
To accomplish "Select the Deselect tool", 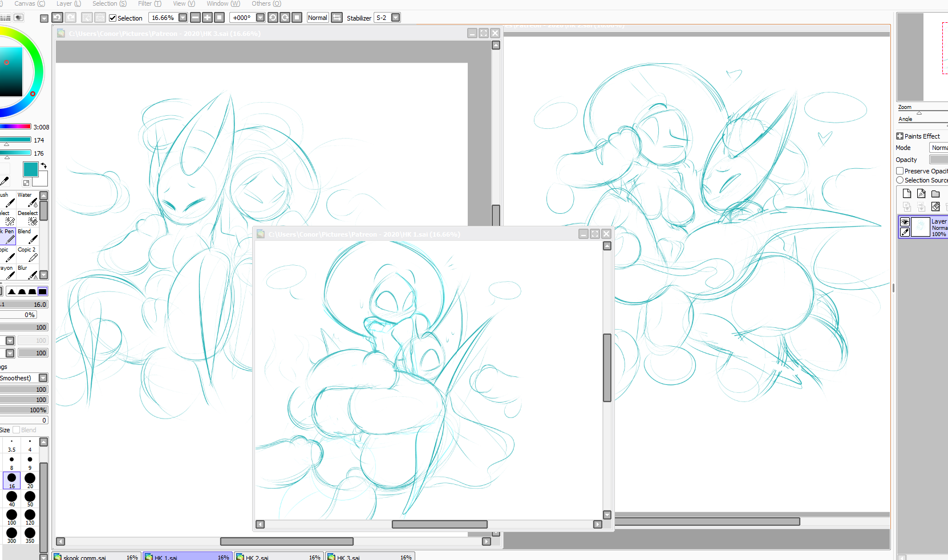I will (x=27, y=218).
